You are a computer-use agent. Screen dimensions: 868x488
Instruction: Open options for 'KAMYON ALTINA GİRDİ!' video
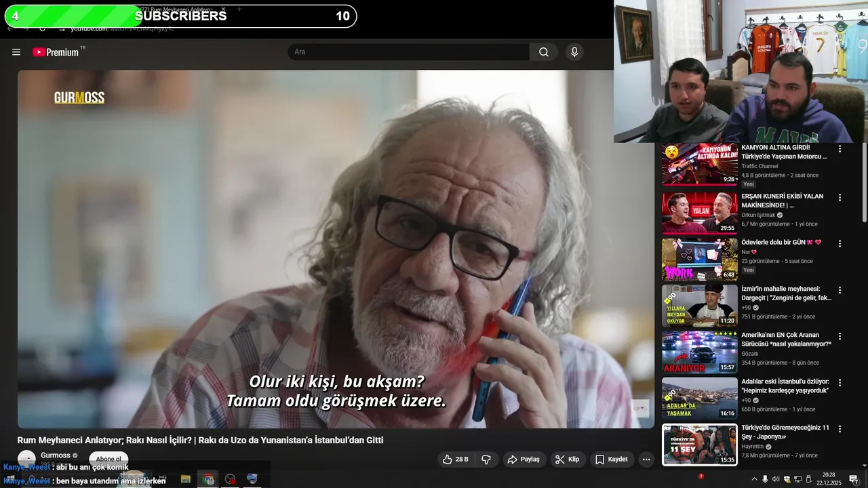(840, 148)
